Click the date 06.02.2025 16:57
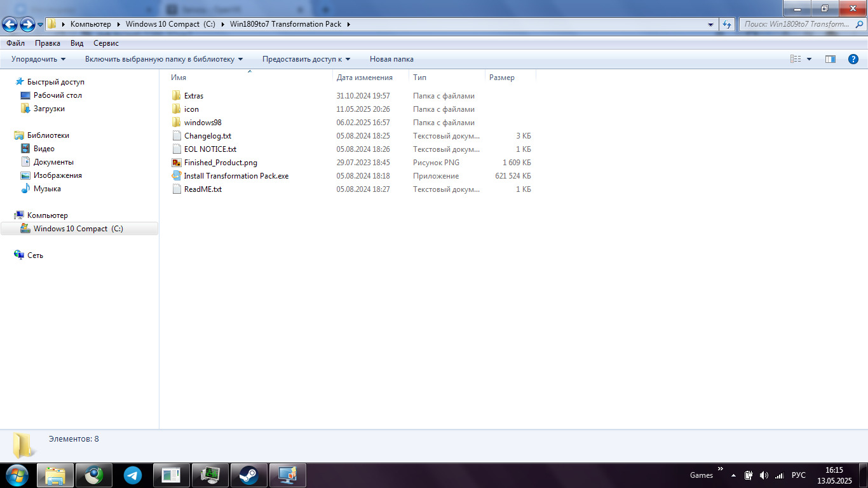 coord(363,123)
